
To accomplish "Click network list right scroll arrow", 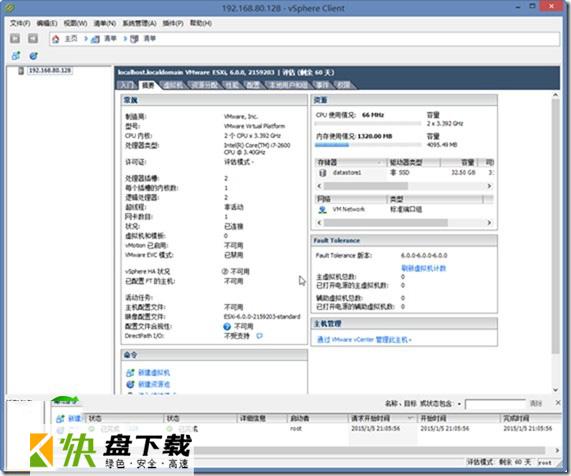I will coord(489,223).
